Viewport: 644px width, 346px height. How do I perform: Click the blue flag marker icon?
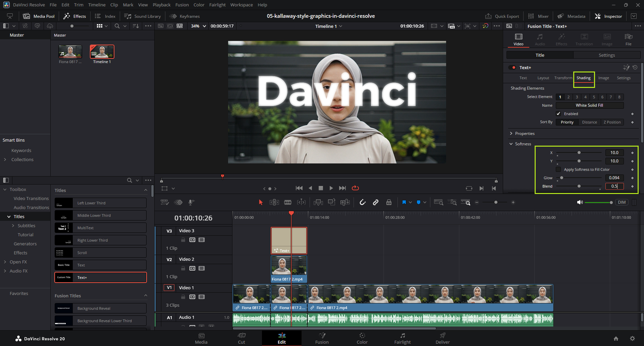click(x=404, y=202)
